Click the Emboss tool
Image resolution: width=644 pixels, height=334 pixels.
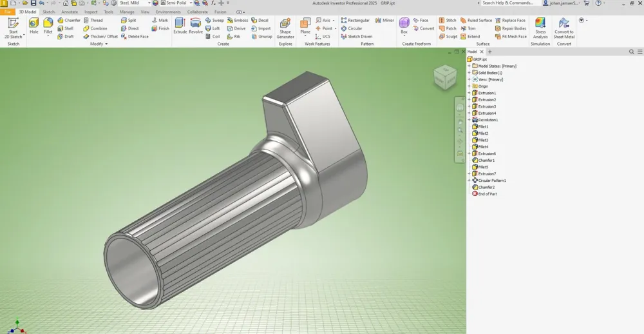238,20
